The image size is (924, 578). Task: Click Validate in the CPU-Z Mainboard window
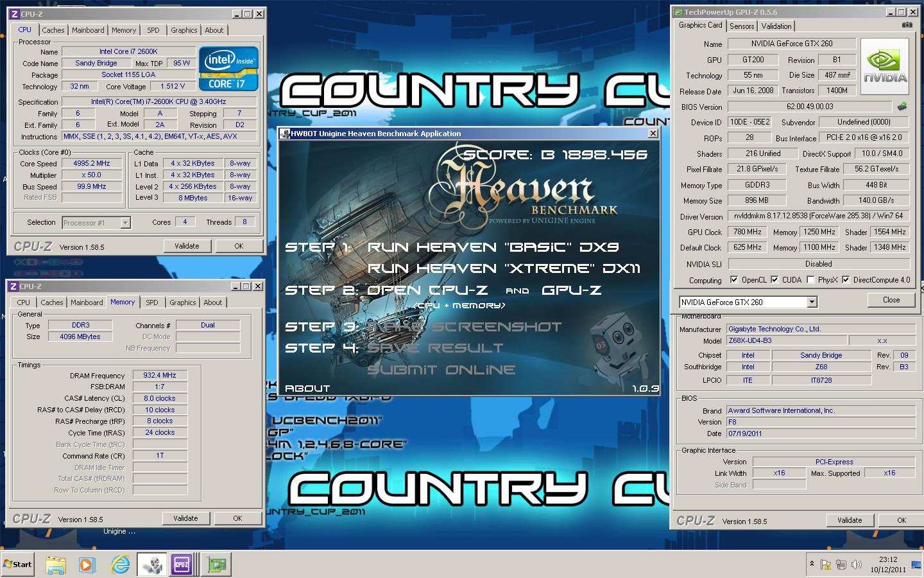coord(850,520)
